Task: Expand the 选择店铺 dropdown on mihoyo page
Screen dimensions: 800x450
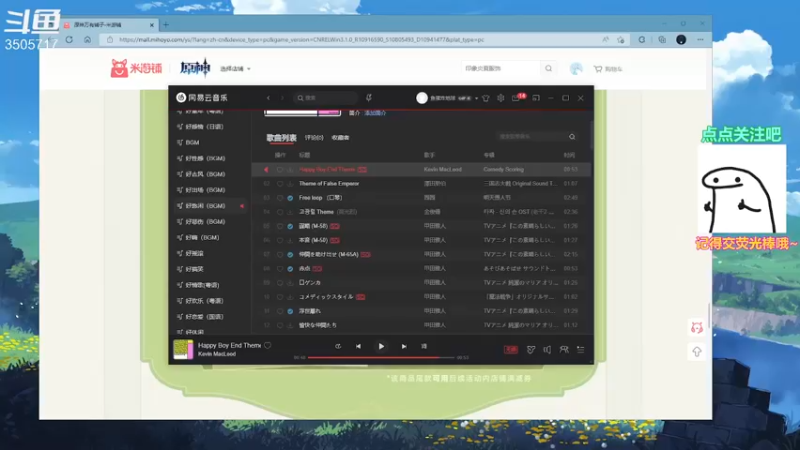Action: point(235,69)
